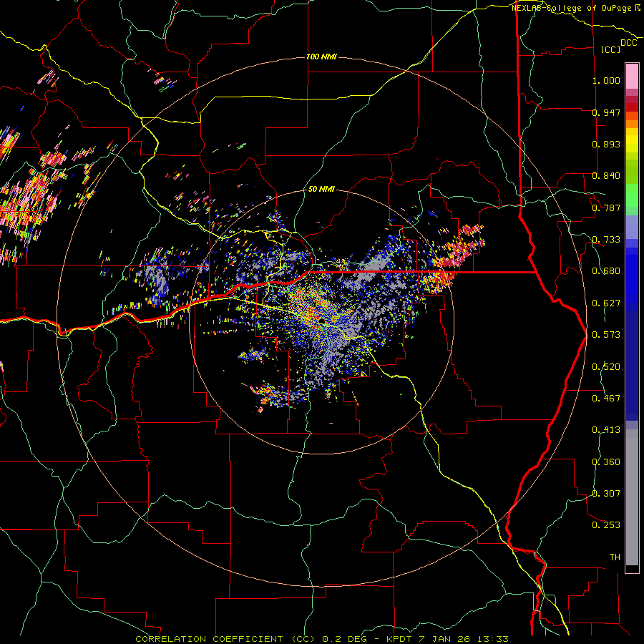644x644 pixels.
Task: Pick the pink segment atop the color bar
Action: pos(632,77)
